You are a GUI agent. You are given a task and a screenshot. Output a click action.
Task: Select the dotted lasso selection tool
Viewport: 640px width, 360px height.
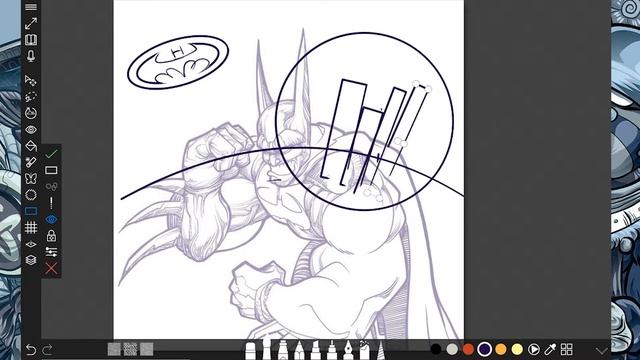pos(31,97)
